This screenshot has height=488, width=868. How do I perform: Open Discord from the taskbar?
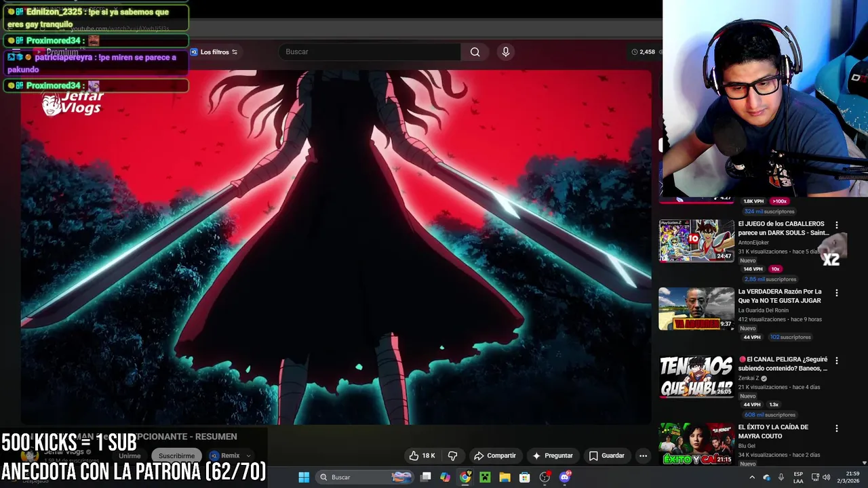pos(565,477)
